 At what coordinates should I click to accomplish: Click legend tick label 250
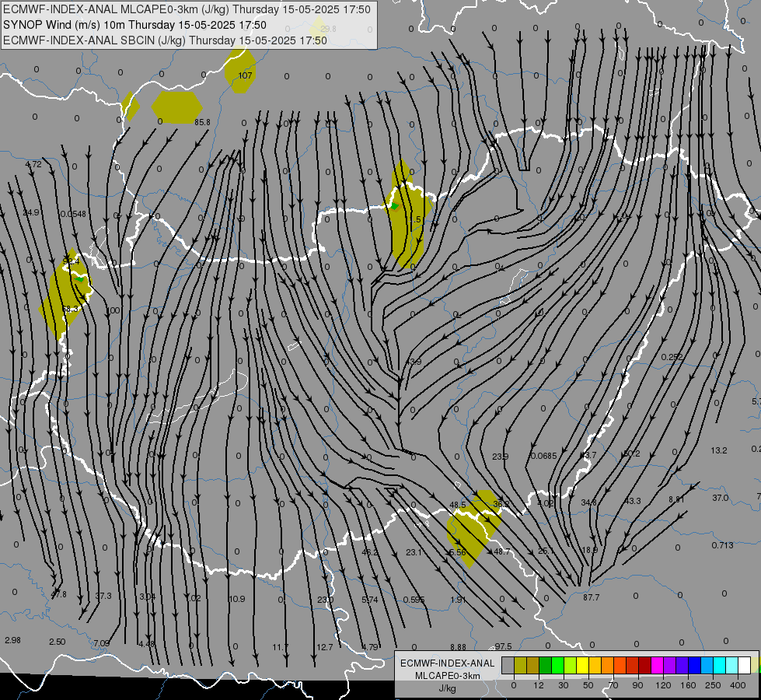click(x=713, y=685)
